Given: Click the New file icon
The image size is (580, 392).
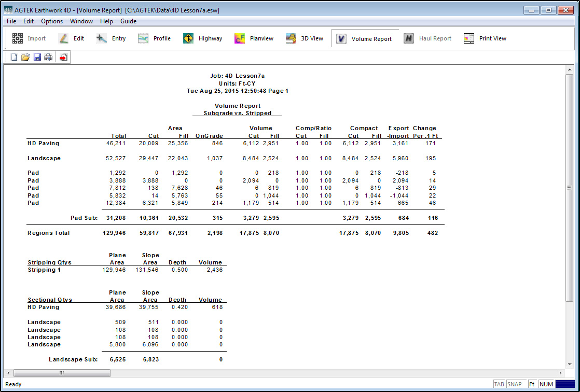Looking at the screenshot, I should click(14, 58).
